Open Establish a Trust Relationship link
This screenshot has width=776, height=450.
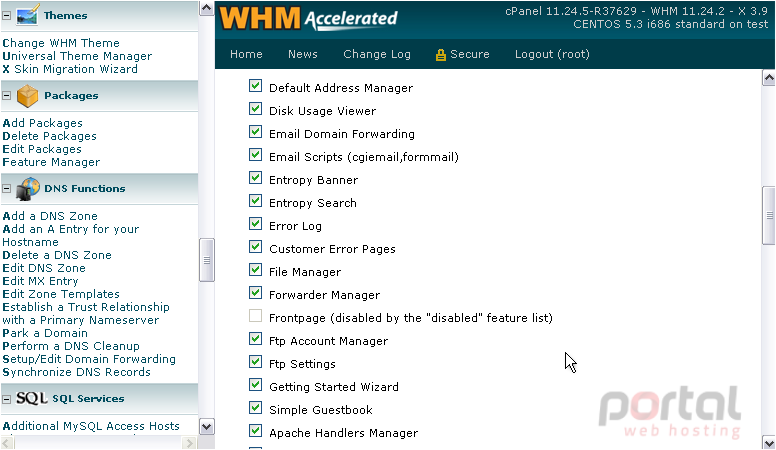tap(86, 313)
